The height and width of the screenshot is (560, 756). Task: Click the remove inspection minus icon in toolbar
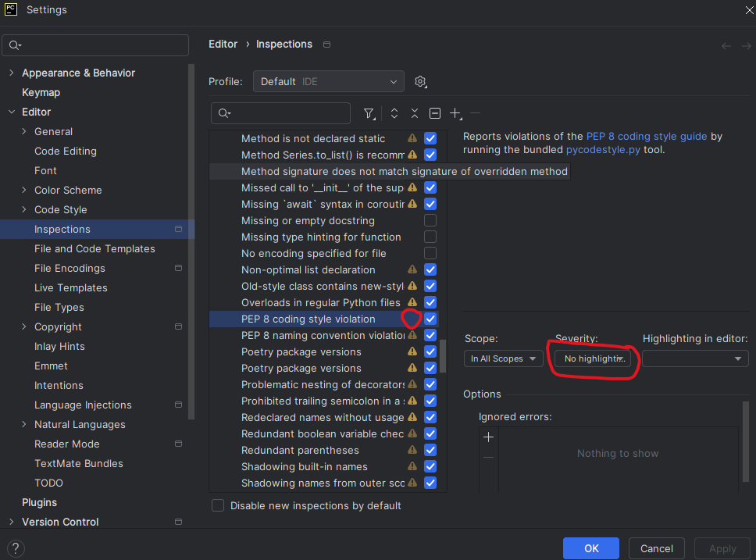(x=476, y=113)
